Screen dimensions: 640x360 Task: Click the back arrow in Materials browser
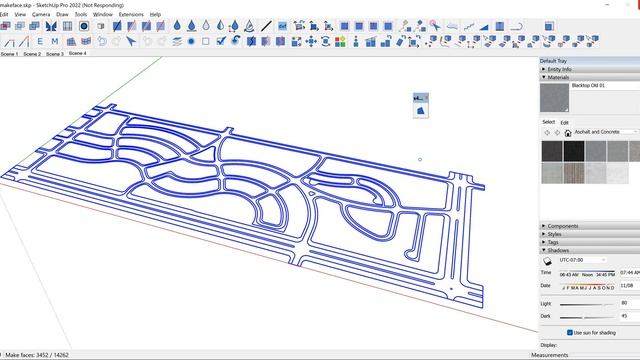pos(547,133)
